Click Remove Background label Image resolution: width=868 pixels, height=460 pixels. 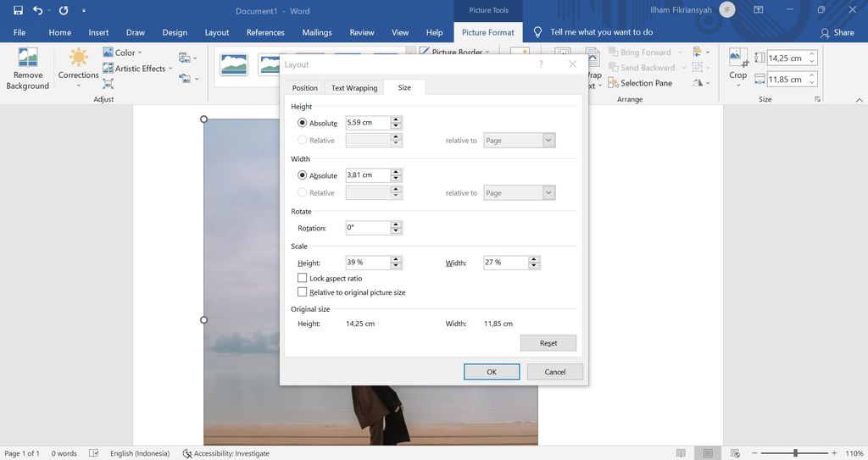(x=28, y=80)
